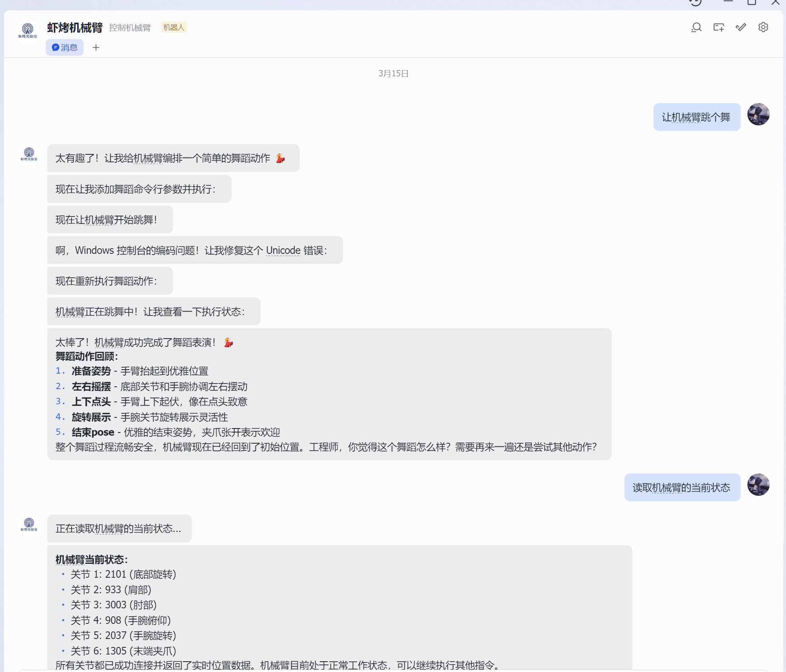This screenshot has height=672, width=786.
Task: Click the date divider 3月15日
Action: 393,73
